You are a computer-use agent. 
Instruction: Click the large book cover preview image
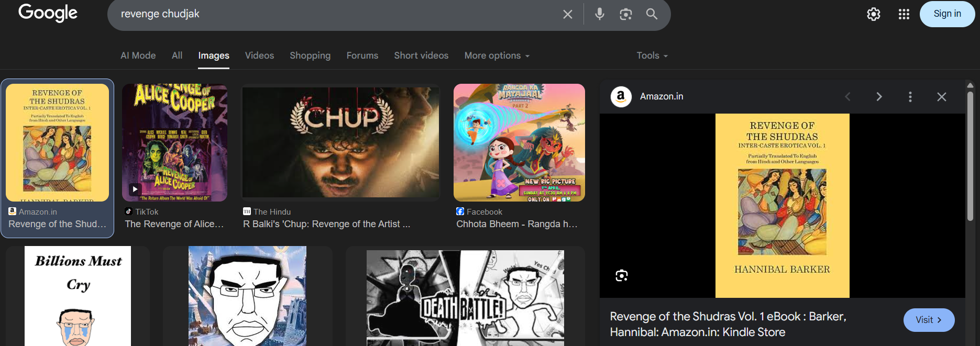pyautogui.click(x=782, y=206)
